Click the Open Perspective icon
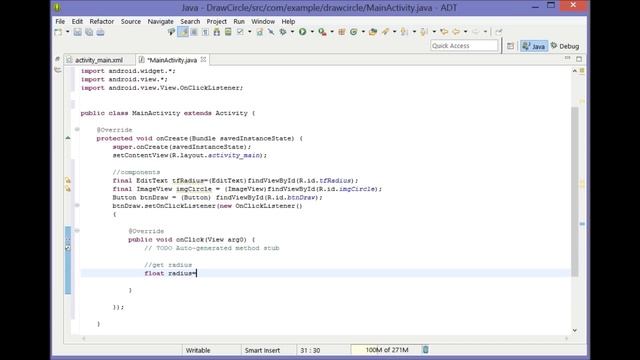640x360 pixels. (510, 46)
